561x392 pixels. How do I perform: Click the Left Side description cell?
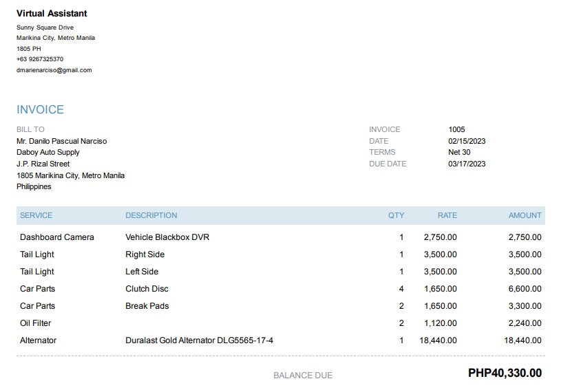point(142,272)
